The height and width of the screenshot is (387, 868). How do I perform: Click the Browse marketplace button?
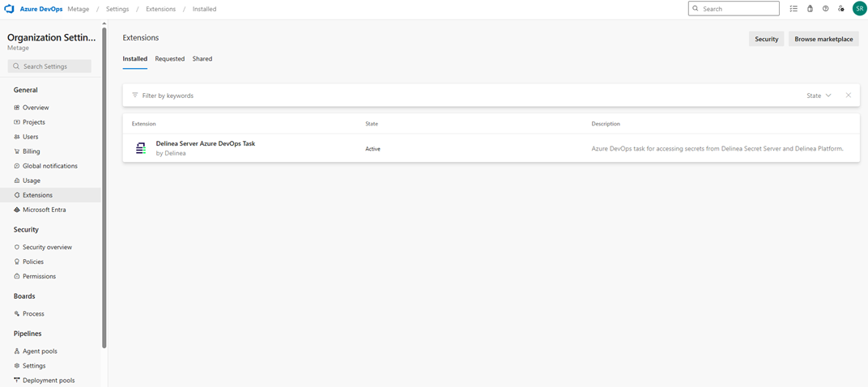(x=823, y=39)
